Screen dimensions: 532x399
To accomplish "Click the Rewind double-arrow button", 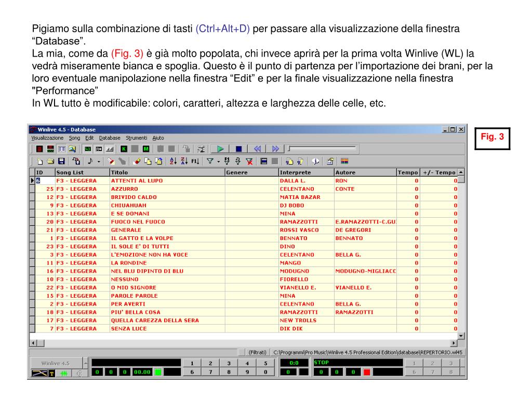I will pyautogui.click(x=258, y=149).
